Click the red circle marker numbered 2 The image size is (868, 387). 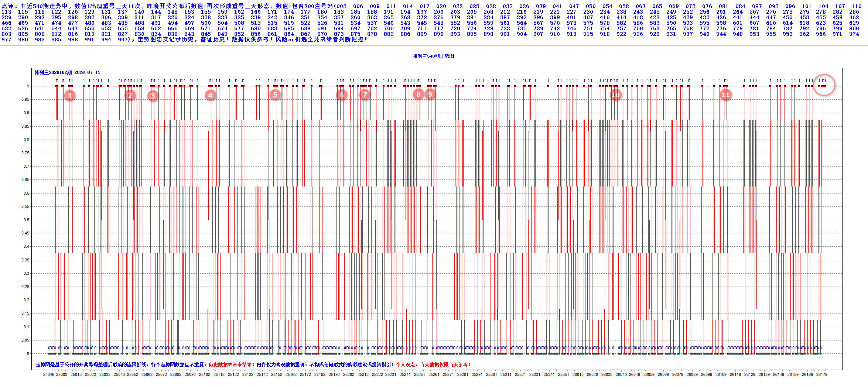(x=130, y=96)
